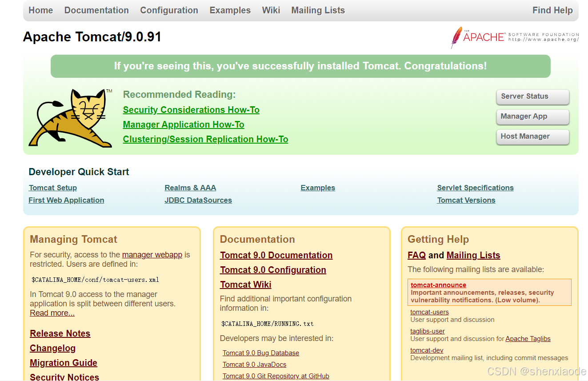The width and height of the screenshot is (588, 381).
Task: Open Security Considerations How-To link
Action: tap(191, 110)
